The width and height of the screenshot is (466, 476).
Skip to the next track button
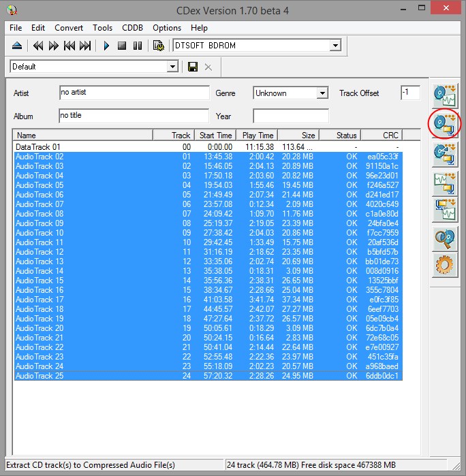coord(85,46)
